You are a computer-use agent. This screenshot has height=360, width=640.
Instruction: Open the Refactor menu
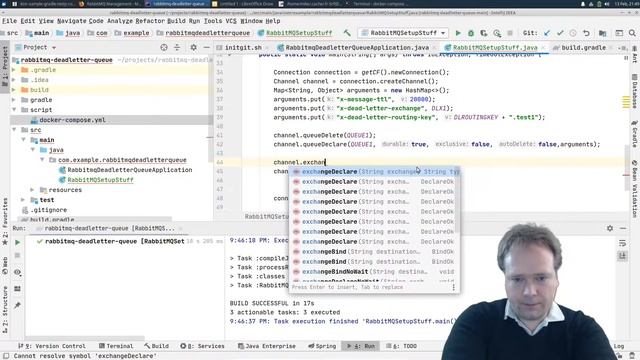(x=149, y=21)
